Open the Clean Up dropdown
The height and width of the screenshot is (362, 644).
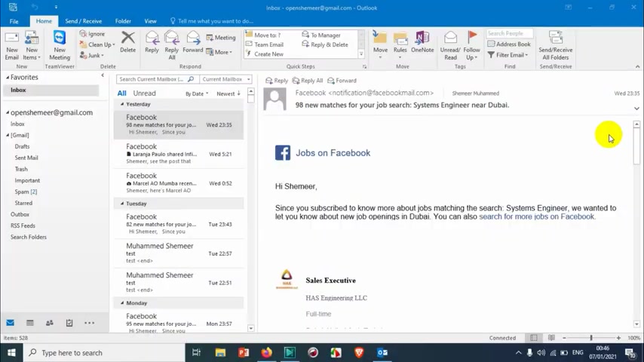(97, 44)
